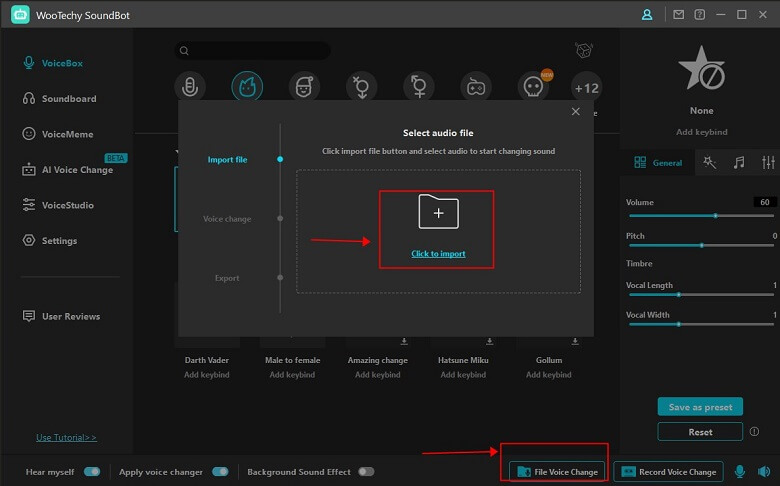The width and height of the screenshot is (780, 486).
Task: Open Soundboard in the sidebar
Action: point(60,98)
